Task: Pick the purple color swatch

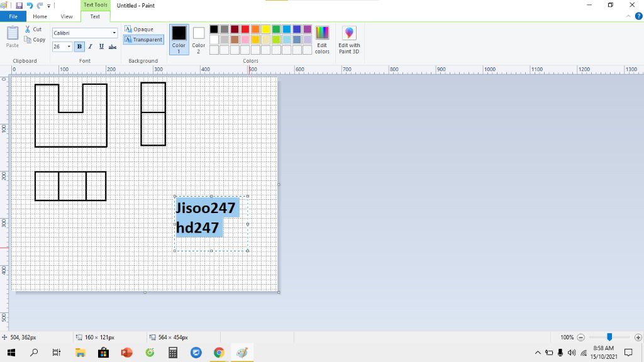Action: click(307, 29)
